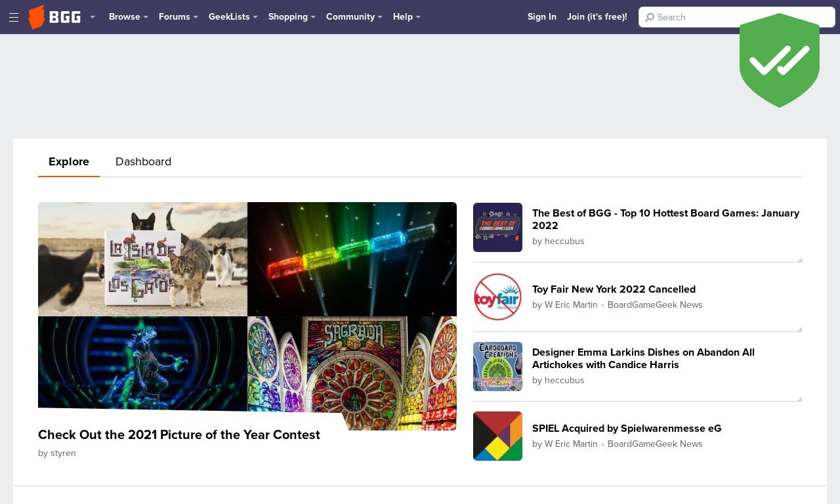Click the Cardboard Creations thumbnail
The width and height of the screenshot is (840, 504).
497,366
